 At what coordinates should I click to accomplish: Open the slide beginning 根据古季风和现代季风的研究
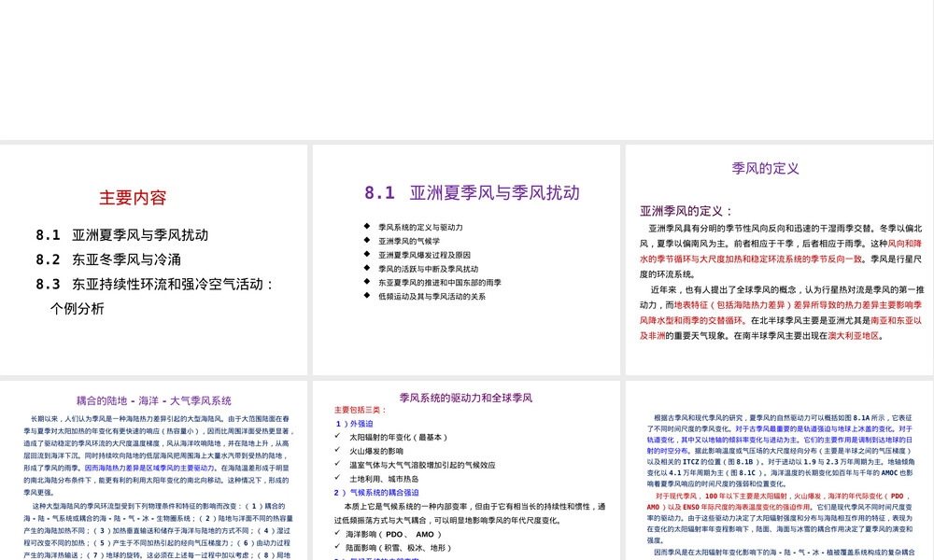point(779,470)
